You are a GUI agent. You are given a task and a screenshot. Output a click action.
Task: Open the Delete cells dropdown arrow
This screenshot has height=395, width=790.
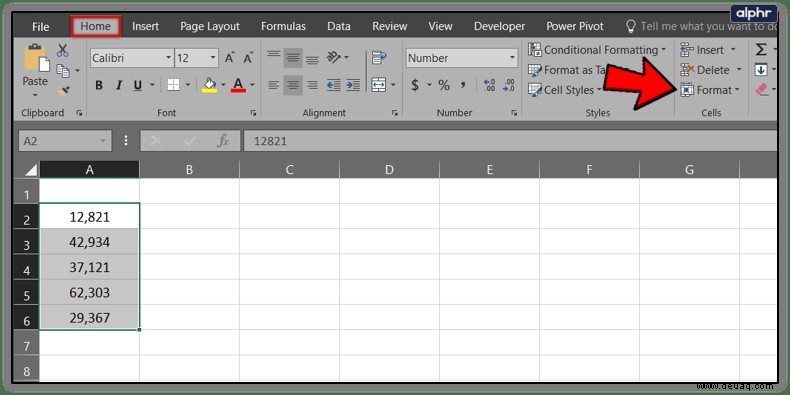click(739, 70)
